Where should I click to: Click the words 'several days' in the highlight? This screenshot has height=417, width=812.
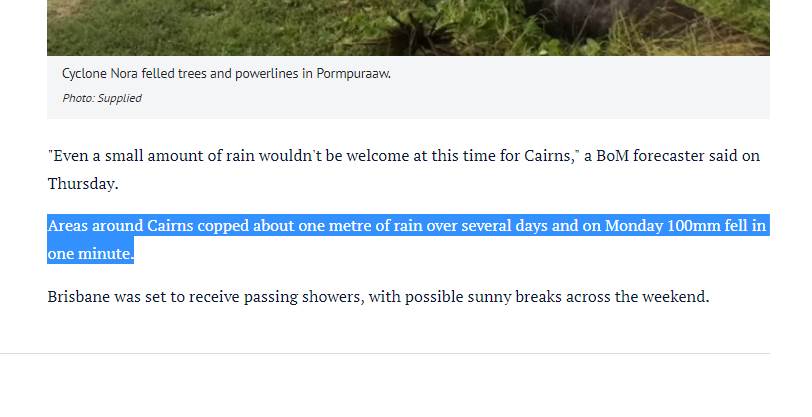tap(502, 226)
